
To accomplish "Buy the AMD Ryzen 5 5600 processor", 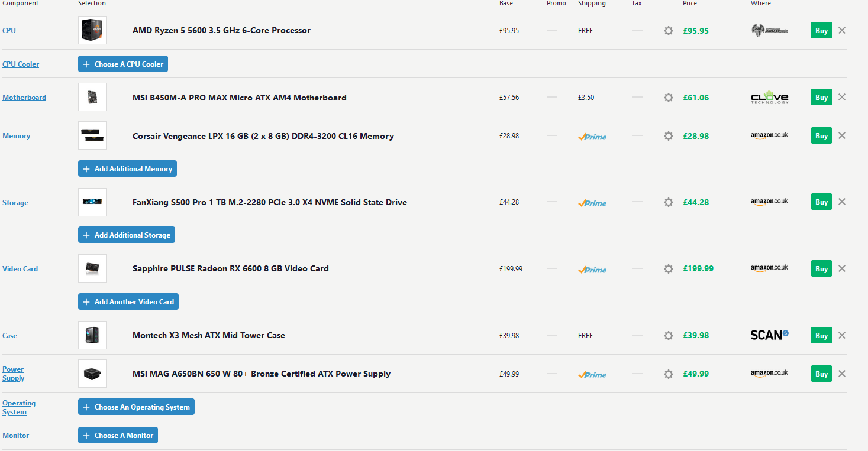I will click(x=821, y=30).
